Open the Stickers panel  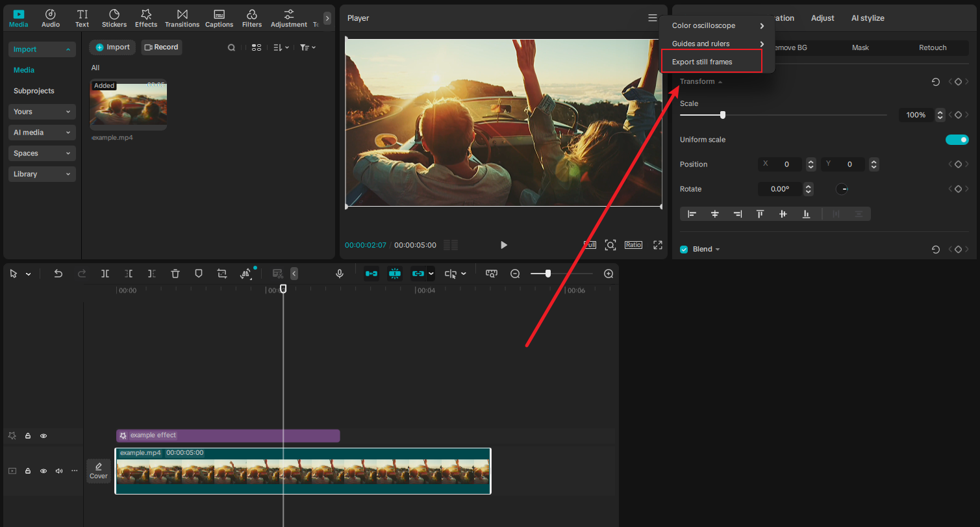(x=114, y=18)
